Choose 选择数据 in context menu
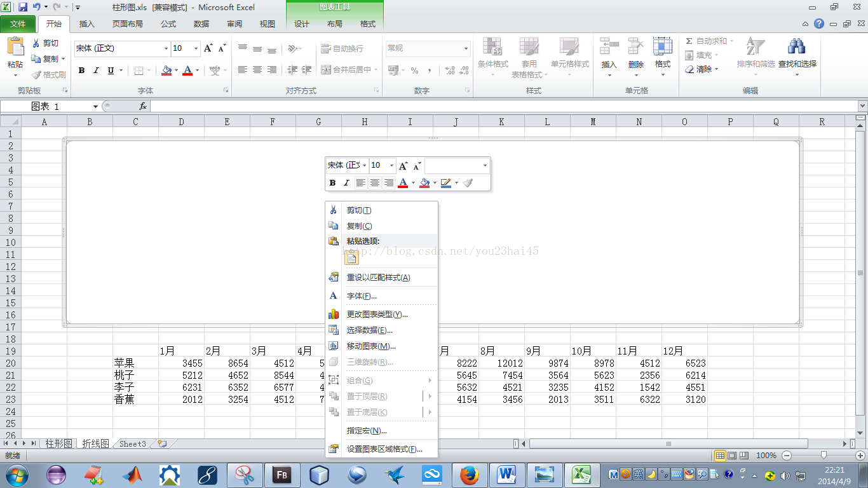868x488 pixels. click(381, 330)
